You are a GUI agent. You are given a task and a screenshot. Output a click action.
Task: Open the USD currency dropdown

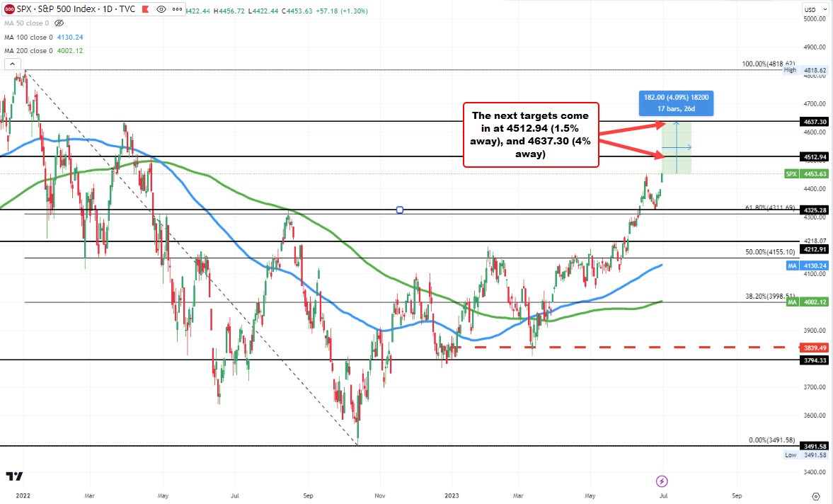(x=814, y=9)
